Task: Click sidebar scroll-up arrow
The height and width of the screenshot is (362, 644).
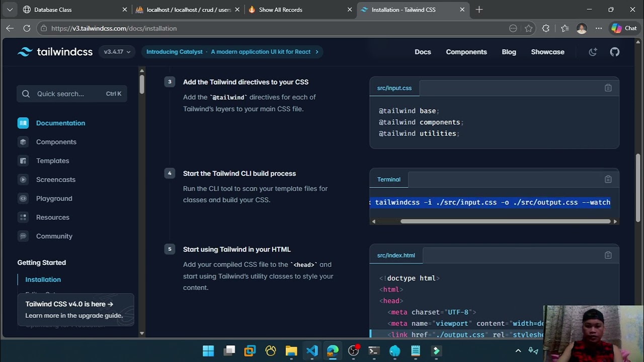Action: pos(142,70)
